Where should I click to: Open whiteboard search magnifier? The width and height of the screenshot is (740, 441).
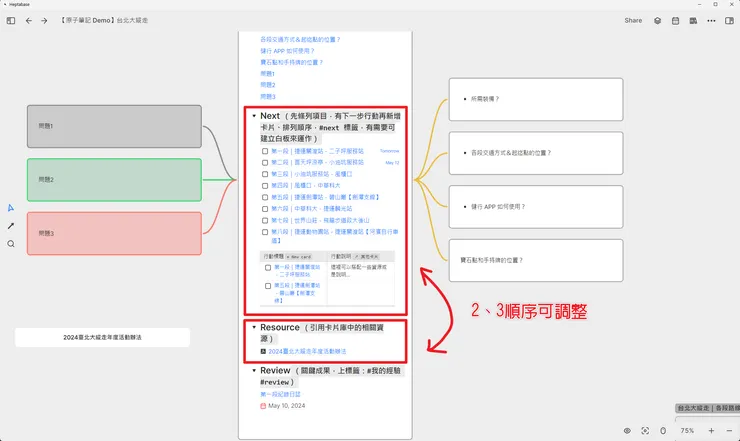11,244
